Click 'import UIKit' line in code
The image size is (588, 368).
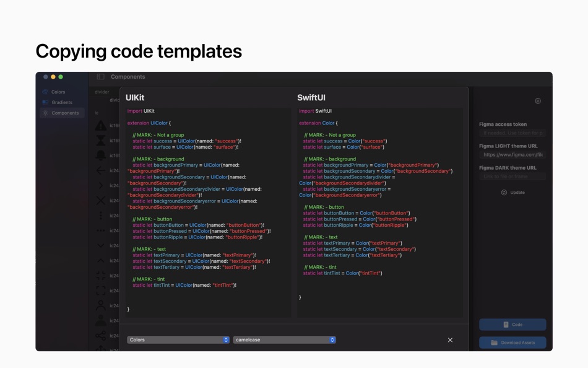tap(141, 111)
